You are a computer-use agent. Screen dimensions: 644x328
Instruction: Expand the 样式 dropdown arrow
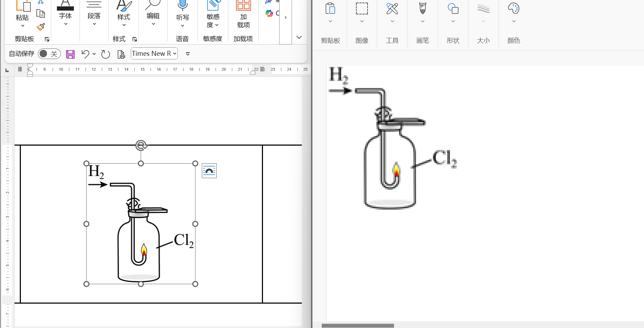click(x=124, y=25)
